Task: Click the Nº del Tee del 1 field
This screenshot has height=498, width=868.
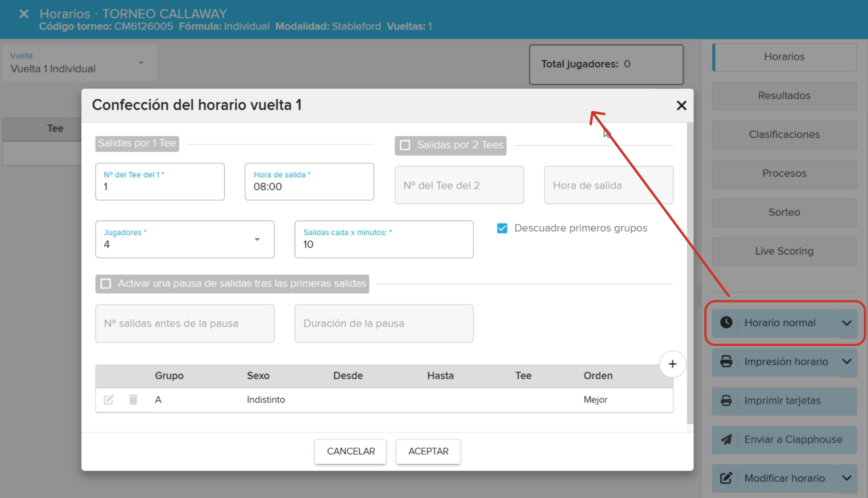Action: (x=160, y=181)
